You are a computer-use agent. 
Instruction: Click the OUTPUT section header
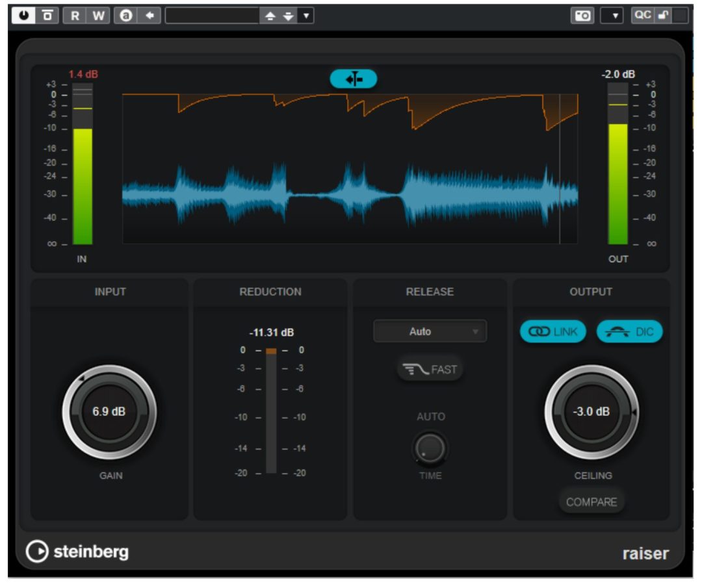pyautogui.click(x=591, y=292)
